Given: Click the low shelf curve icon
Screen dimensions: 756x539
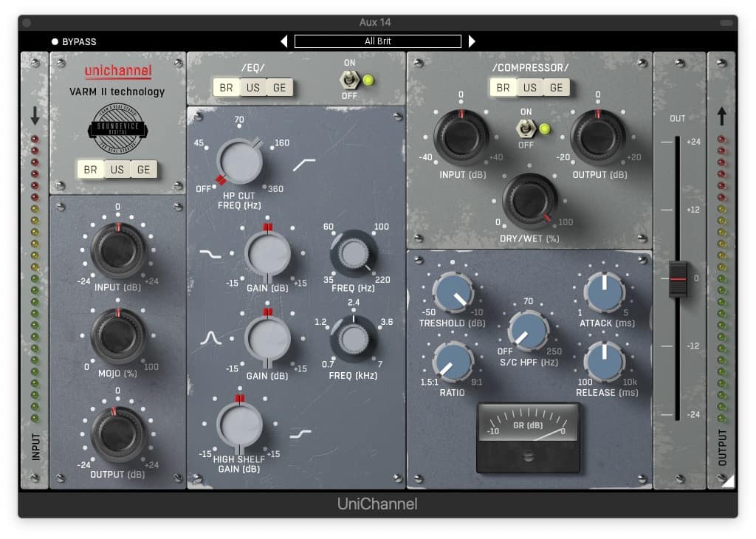Looking at the screenshot, I should click(x=210, y=253).
